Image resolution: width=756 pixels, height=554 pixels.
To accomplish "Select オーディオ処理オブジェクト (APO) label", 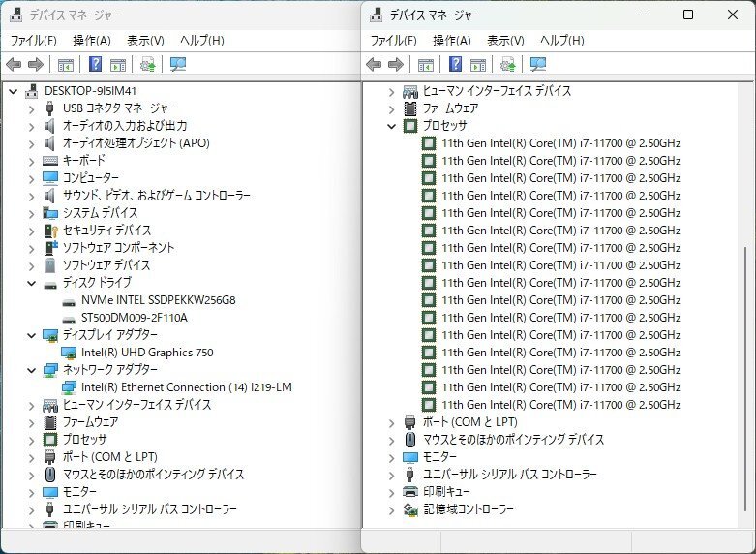I will tap(136, 142).
